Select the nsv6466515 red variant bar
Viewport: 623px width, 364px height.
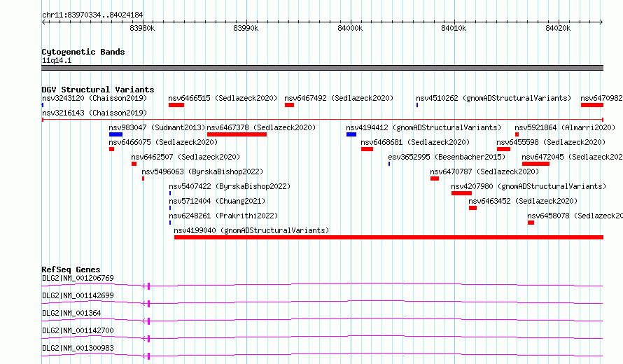click(x=176, y=105)
